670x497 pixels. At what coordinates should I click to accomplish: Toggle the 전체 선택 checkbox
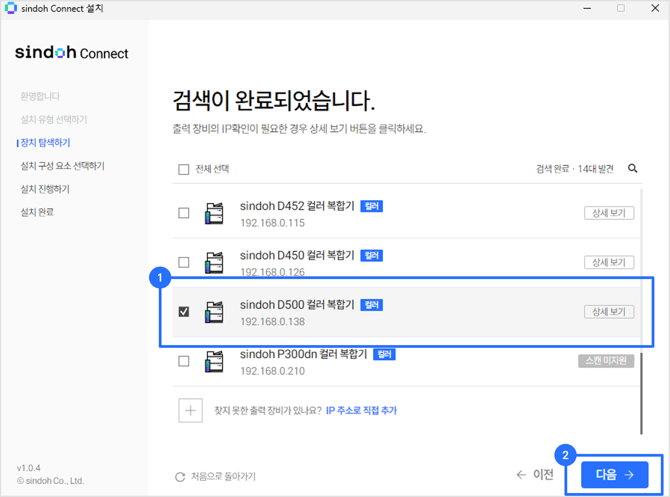pyautogui.click(x=184, y=169)
